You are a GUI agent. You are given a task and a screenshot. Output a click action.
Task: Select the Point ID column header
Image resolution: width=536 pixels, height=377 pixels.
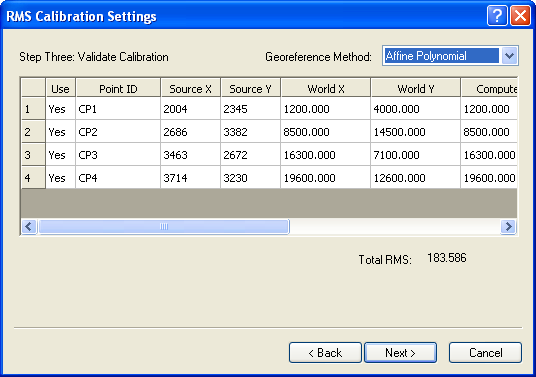click(118, 89)
